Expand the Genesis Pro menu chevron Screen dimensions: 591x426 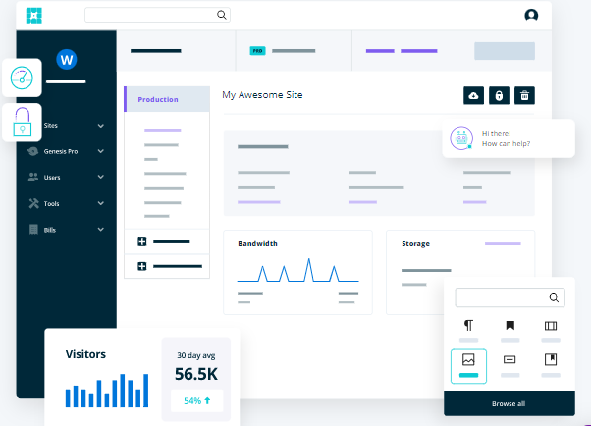(x=101, y=151)
